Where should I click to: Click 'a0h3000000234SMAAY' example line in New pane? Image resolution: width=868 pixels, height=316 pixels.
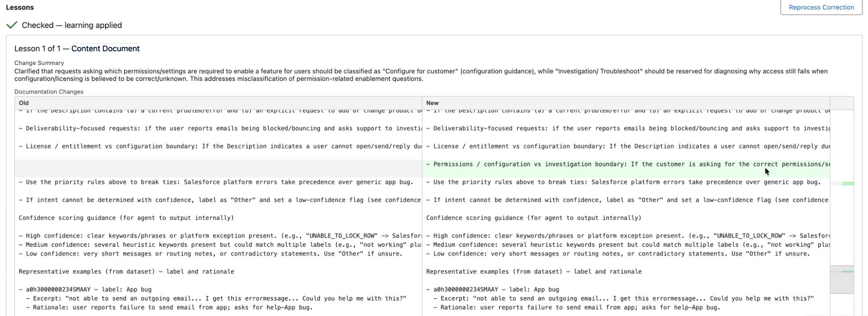pos(493,289)
